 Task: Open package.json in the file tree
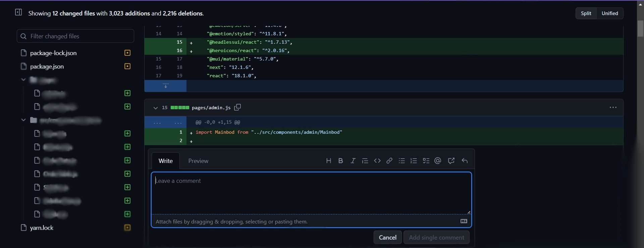point(47,67)
